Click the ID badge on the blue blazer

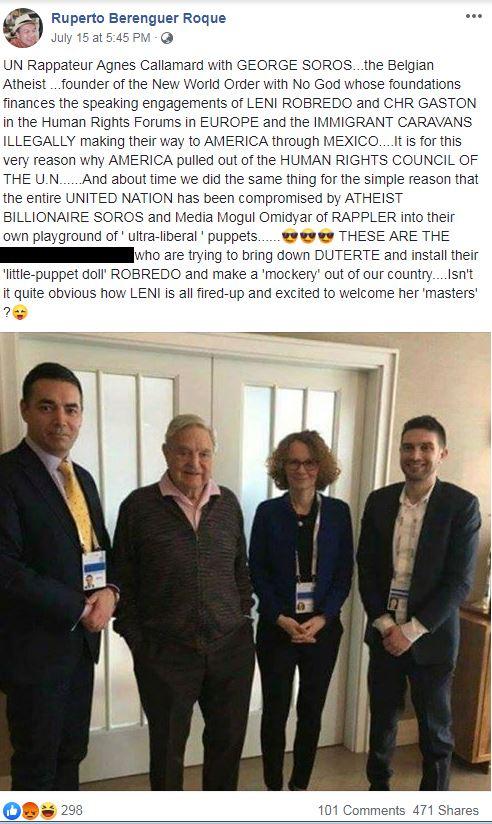(x=305, y=598)
